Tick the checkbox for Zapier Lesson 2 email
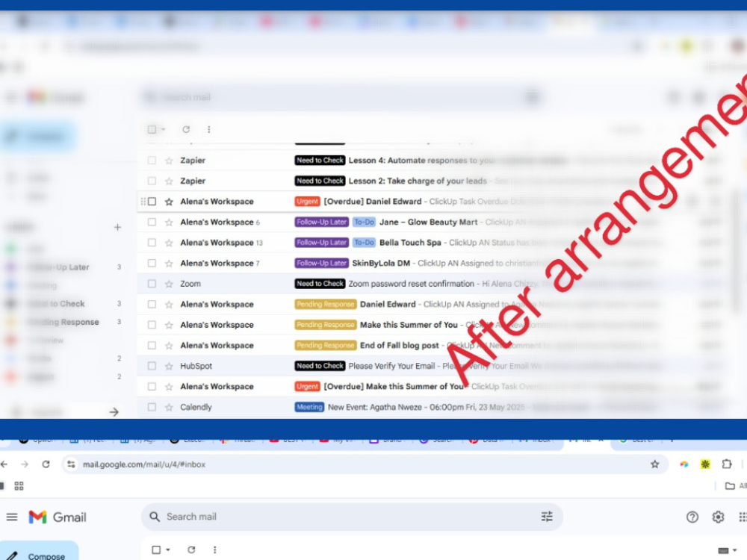This screenshot has width=747, height=560. pyautogui.click(x=152, y=181)
